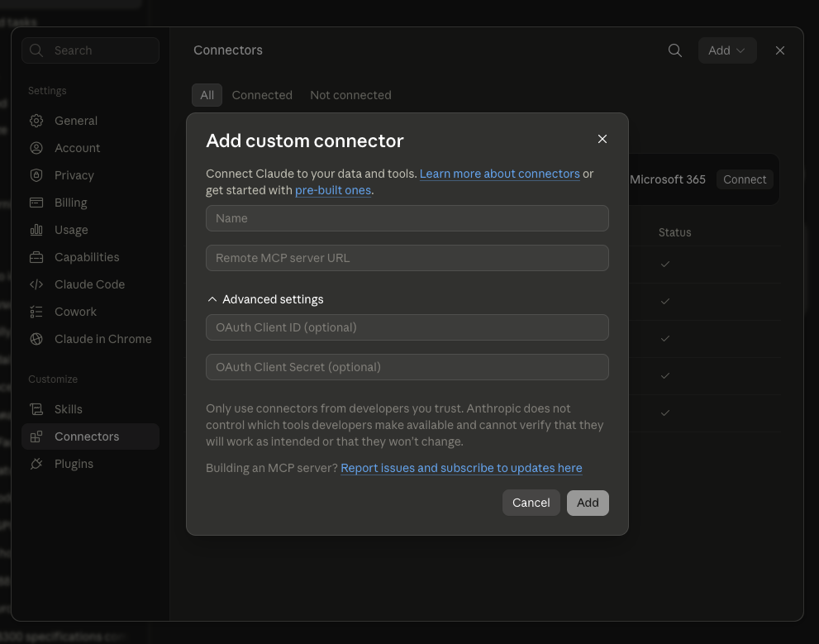Switch to the Not connected tab

(350, 95)
